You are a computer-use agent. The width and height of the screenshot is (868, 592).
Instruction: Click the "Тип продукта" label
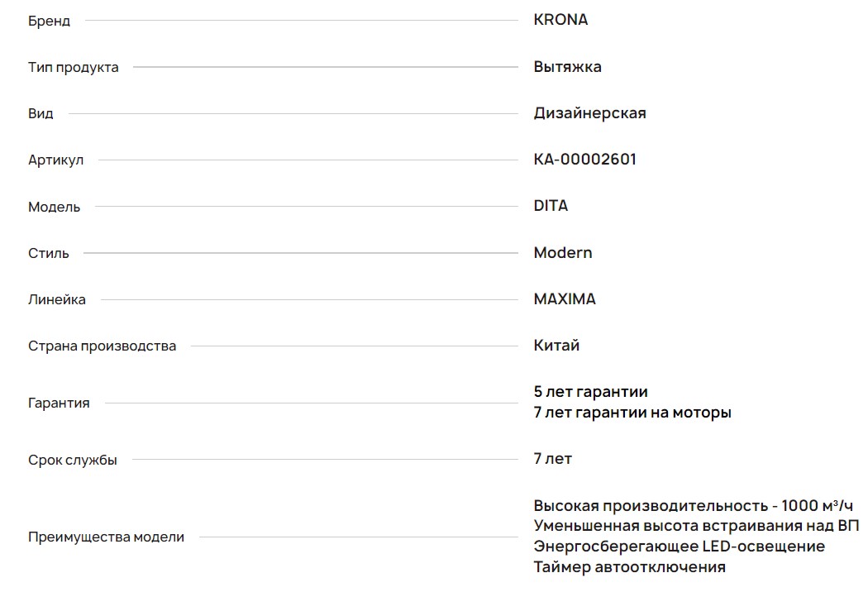(x=74, y=67)
